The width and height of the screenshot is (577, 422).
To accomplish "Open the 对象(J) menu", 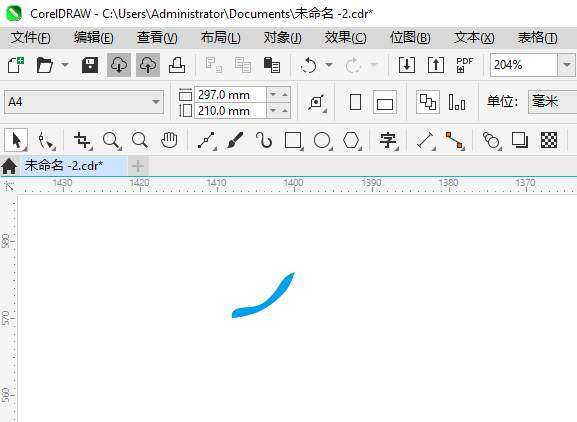I will 283,38.
